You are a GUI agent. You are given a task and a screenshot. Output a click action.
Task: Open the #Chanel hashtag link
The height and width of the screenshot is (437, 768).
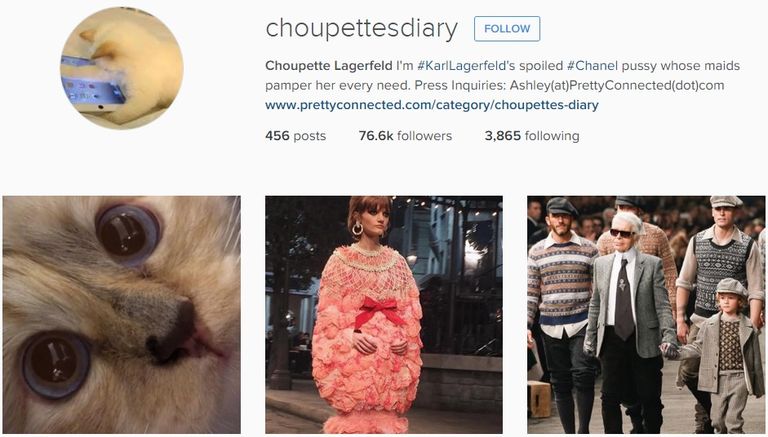click(x=592, y=66)
